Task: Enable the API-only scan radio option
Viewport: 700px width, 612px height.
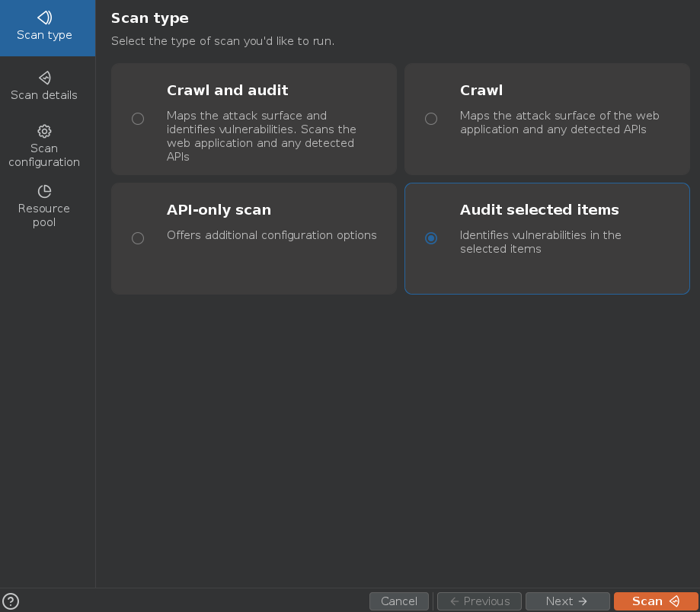Action: 138,238
